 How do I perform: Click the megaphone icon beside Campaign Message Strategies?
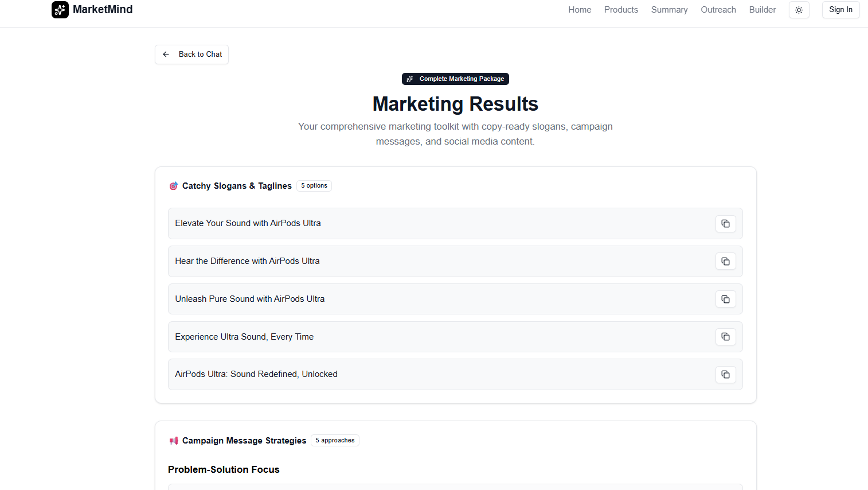coord(173,440)
